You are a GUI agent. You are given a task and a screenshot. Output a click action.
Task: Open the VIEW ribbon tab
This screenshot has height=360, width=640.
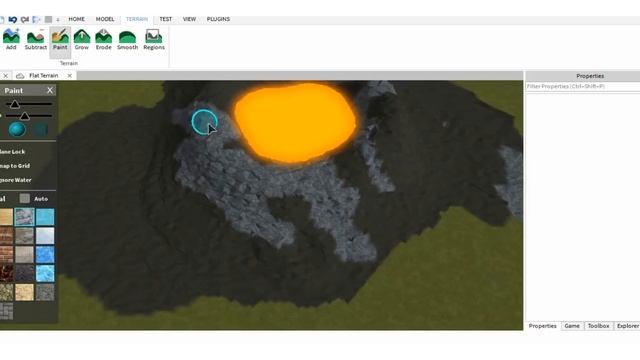[189, 19]
